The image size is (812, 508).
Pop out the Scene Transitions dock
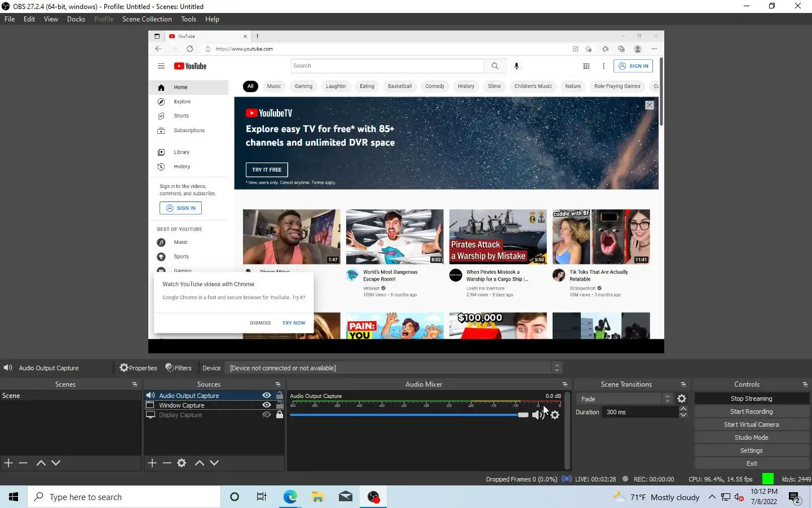683,384
